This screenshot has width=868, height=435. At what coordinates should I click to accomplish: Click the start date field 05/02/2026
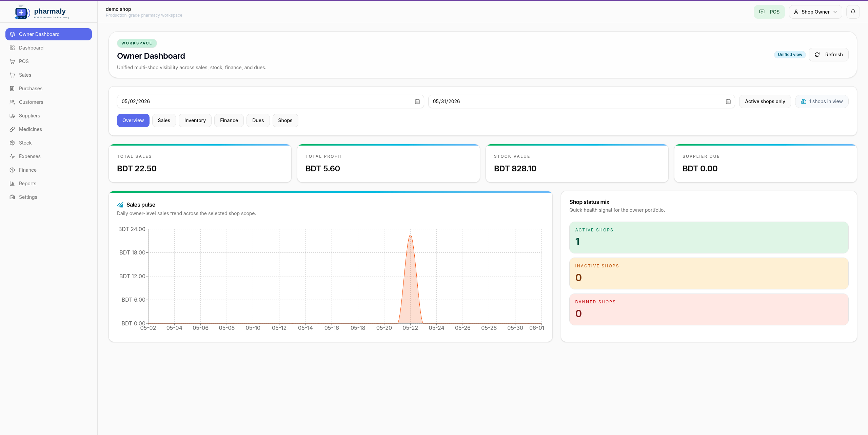[x=270, y=101]
